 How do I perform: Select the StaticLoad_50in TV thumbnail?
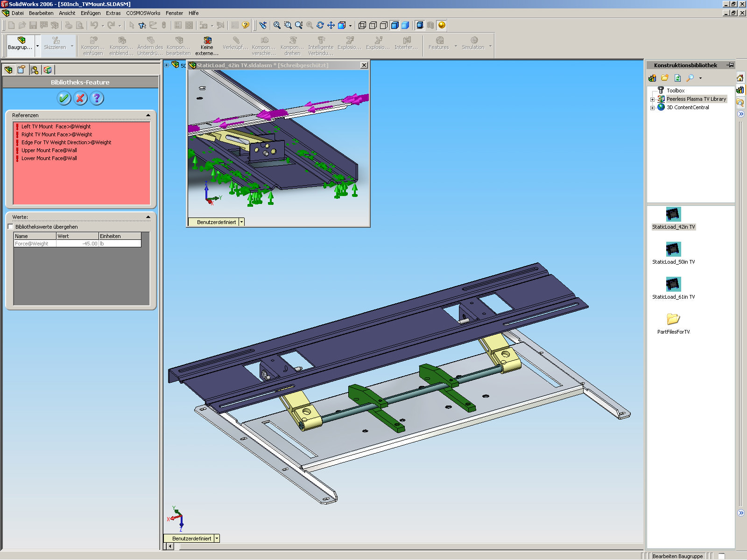click(x=673, y=250)
